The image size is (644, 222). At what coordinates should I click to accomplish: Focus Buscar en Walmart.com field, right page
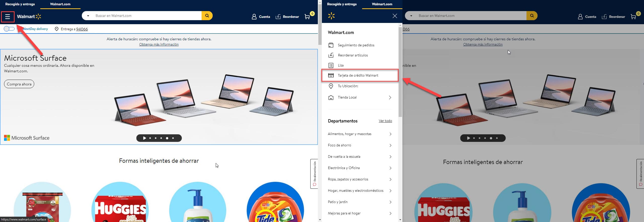[x=471, y=16]
